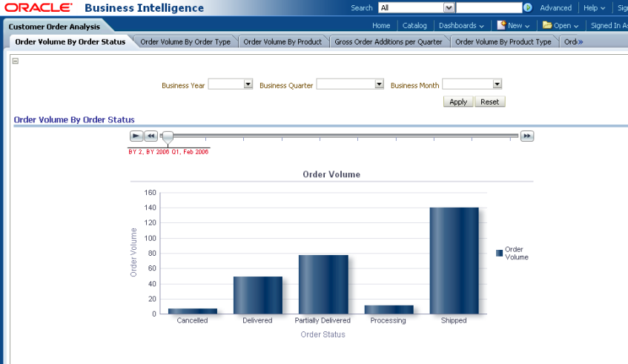
Task: Select Gross Order Additions per Quarter tab
Action: [x=389, y=42]
